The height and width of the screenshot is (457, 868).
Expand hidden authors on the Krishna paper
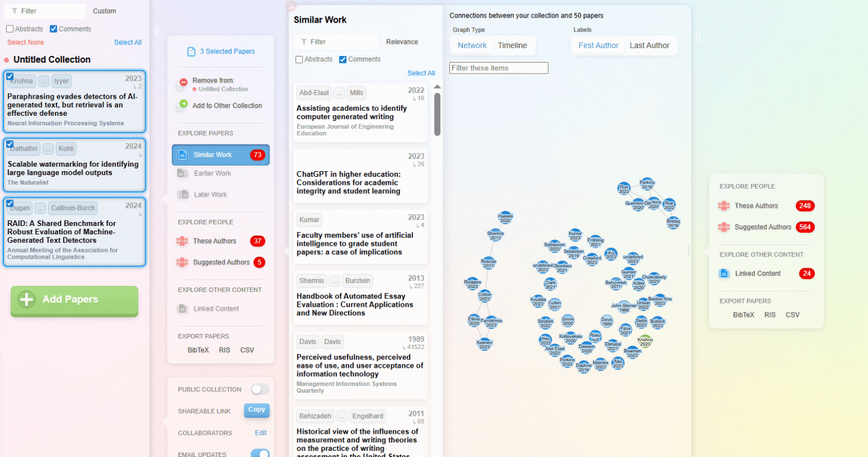[x=44, y=81]
